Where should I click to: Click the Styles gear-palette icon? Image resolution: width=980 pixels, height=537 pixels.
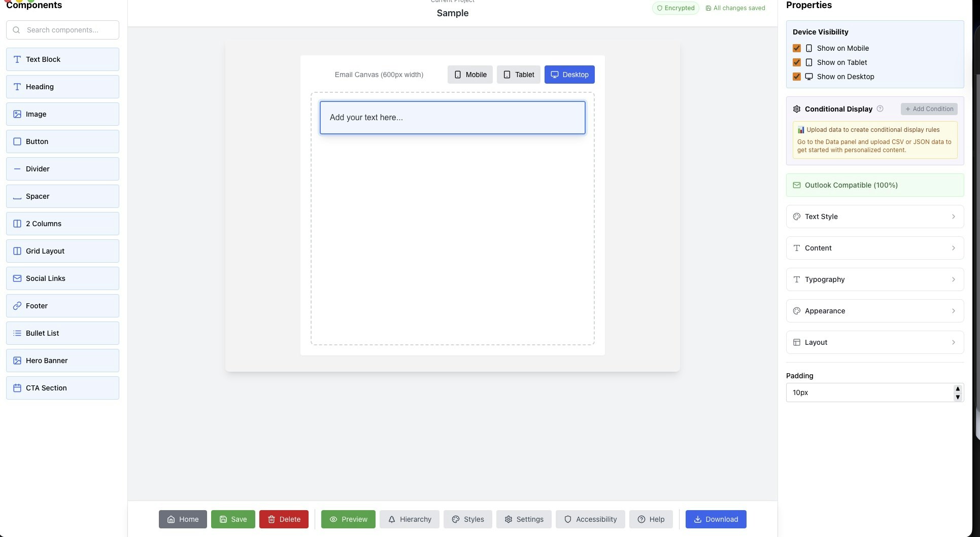[x=455, y=519]
